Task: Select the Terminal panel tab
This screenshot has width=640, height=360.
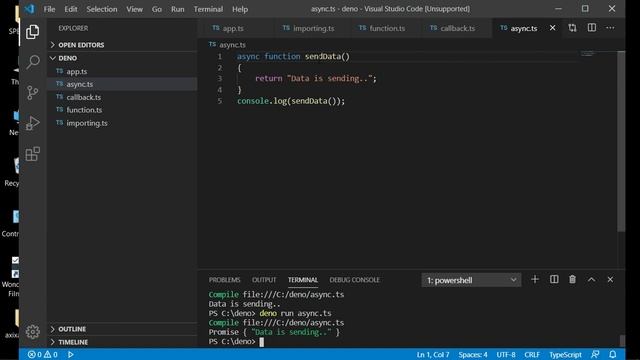Action: coord(302,280)
